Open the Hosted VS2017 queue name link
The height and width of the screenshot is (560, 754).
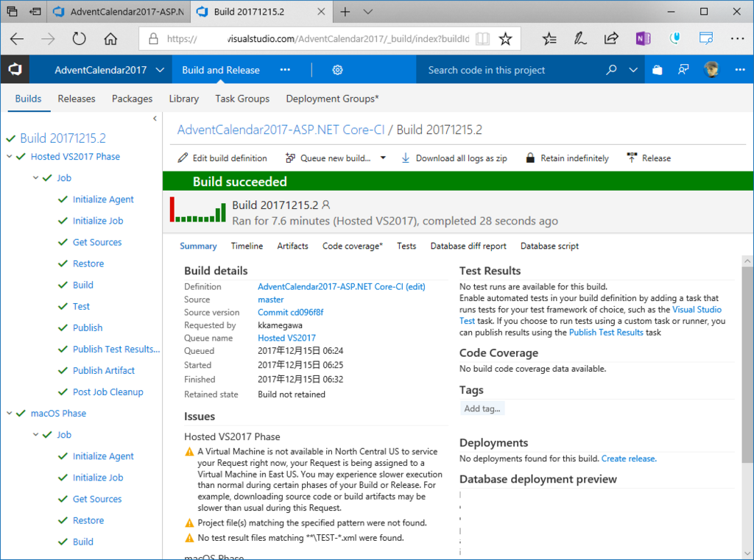click(x=286, y=338)
